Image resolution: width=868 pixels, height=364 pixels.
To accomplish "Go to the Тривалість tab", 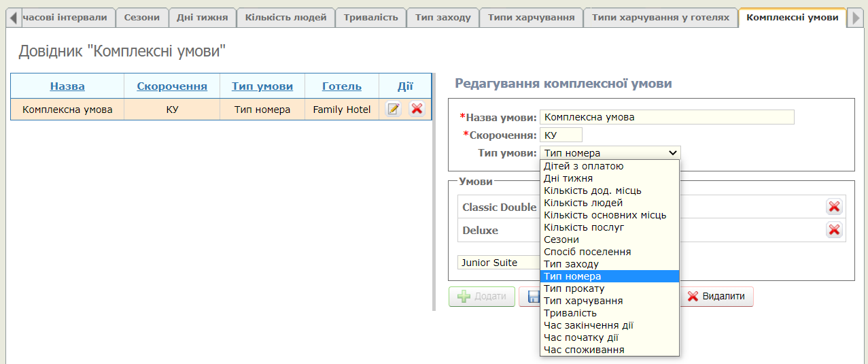I will click(370, 18).
